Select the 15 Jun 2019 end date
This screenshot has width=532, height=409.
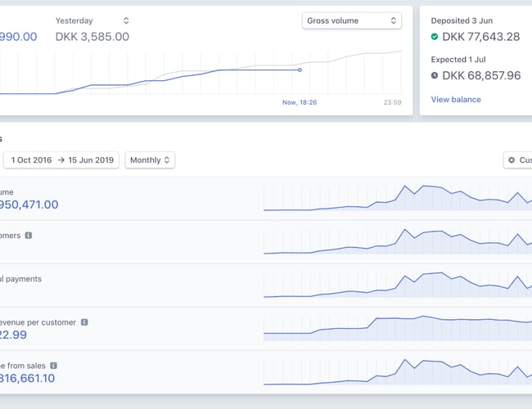click(x=91, y=160)
